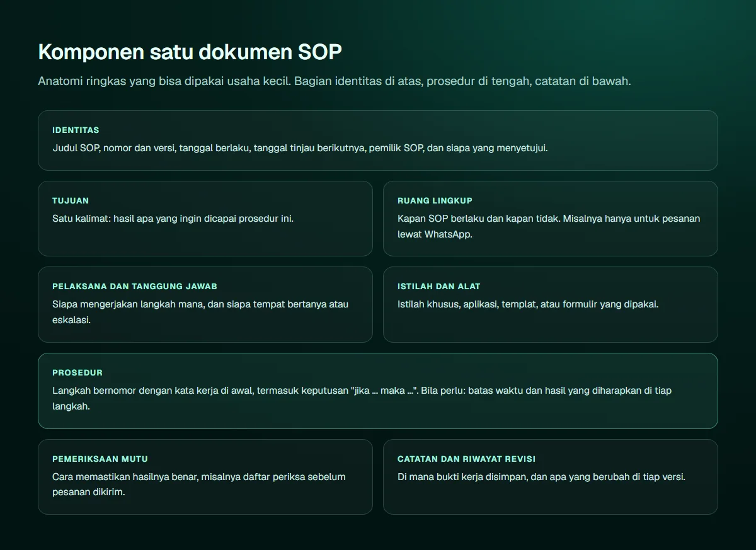The width and height of the screenshot is (756, 550).
Task: Select the TUJUAN card label
Action: point(71,200)
